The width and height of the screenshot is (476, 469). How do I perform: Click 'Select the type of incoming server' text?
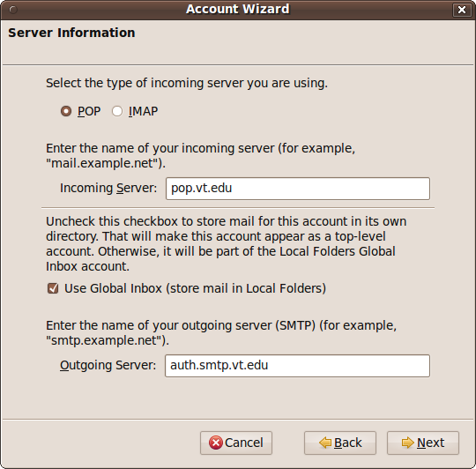tap(187, 83)
